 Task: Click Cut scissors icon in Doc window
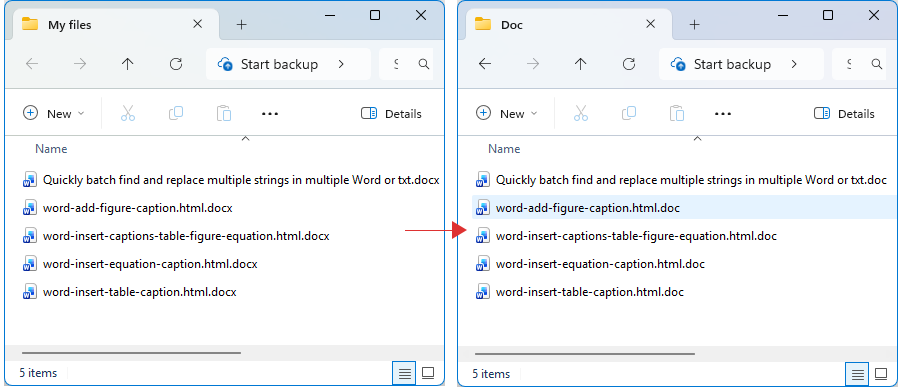[x=580, y=114]
